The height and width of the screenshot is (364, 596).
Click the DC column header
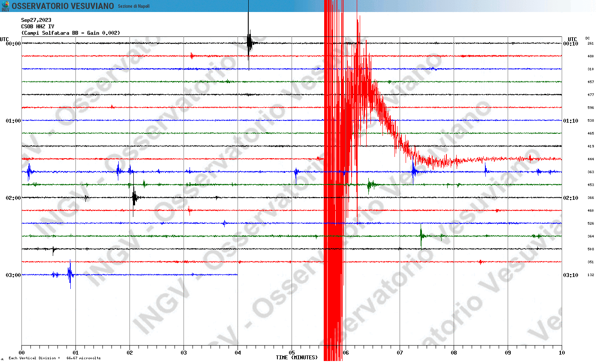[587, 38]
